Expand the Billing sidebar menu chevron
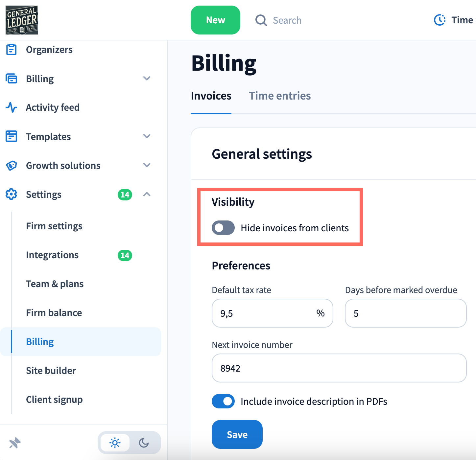 pos(147,79)
